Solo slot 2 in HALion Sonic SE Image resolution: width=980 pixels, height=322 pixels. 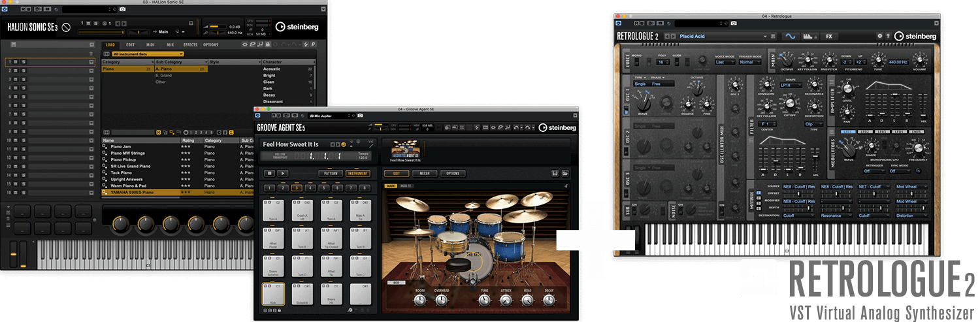(23, 71)
